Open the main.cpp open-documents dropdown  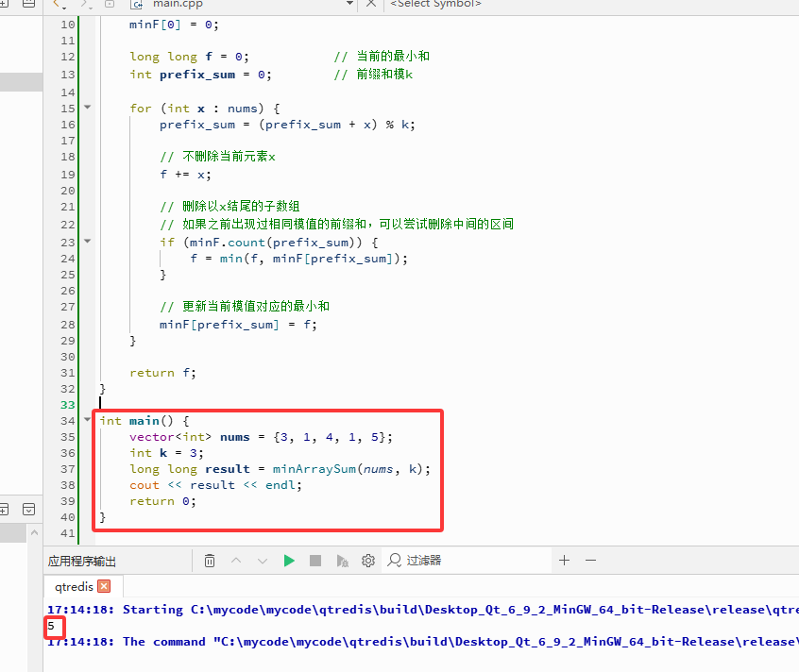(349, 4)
